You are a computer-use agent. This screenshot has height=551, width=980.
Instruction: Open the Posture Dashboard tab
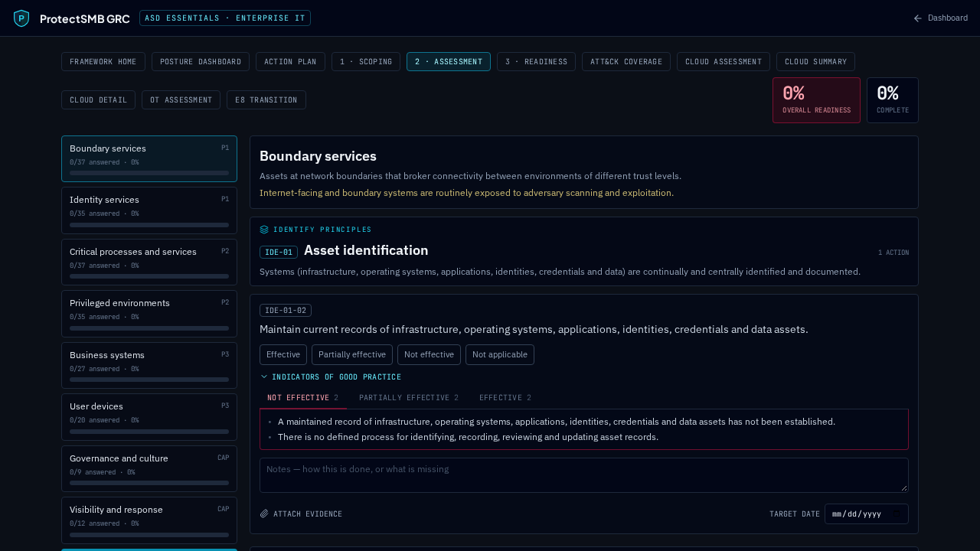(x=201, y=62)
